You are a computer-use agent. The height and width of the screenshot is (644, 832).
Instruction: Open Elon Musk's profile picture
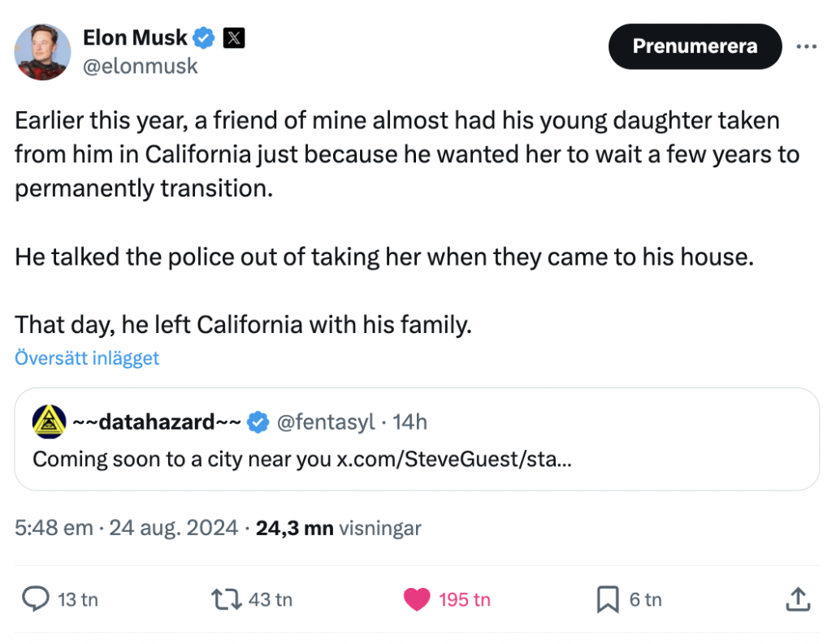coord(42,51)
